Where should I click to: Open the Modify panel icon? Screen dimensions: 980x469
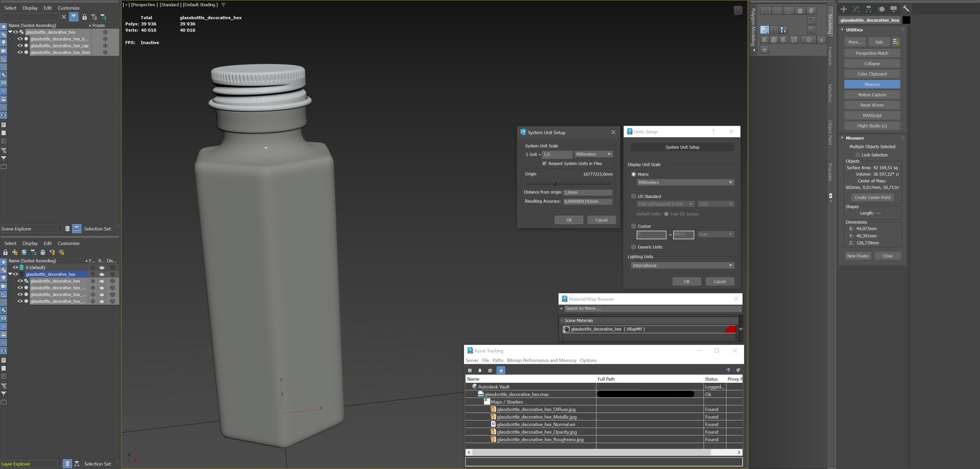point(856,9)
